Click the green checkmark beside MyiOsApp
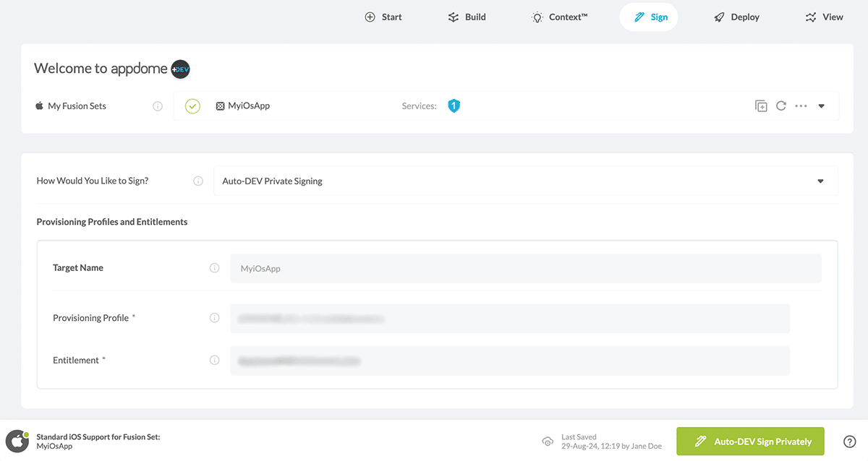The image size is (868, 461). click(x=192, y=105)
